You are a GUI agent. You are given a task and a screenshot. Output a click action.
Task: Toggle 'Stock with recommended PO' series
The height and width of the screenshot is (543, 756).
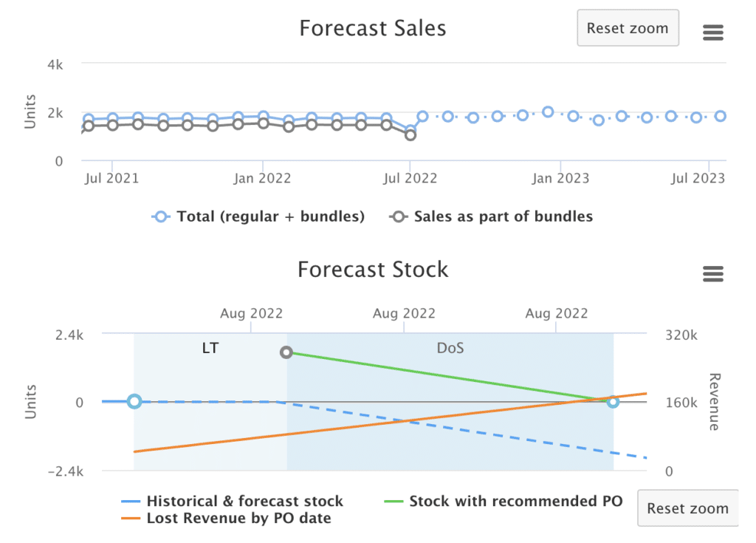515,501
